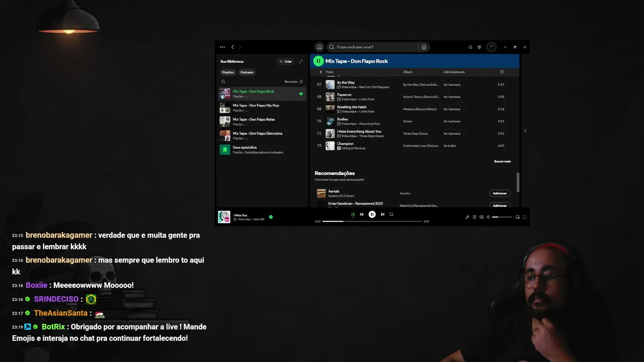The height and width of the screenshot is (362, 644).
Task: Filter library by Playlists
Action: [228, 72]
